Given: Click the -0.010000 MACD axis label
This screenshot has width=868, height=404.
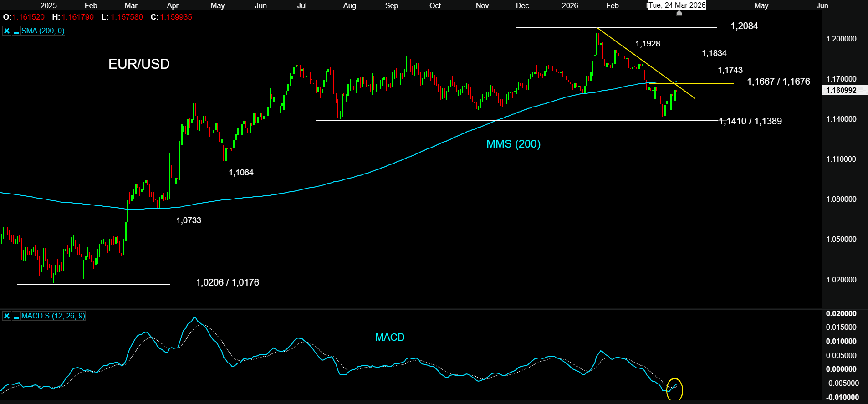Looking at the screenshot, I should coord(842,397).
